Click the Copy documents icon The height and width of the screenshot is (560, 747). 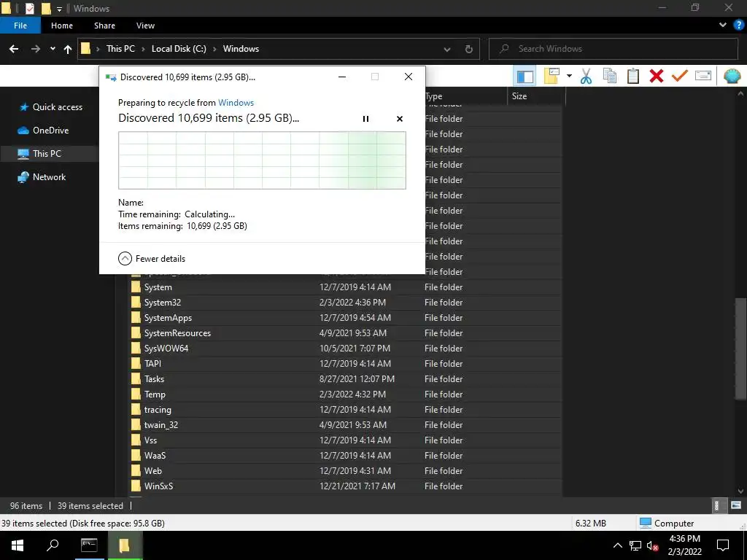[x=609, y=76]
